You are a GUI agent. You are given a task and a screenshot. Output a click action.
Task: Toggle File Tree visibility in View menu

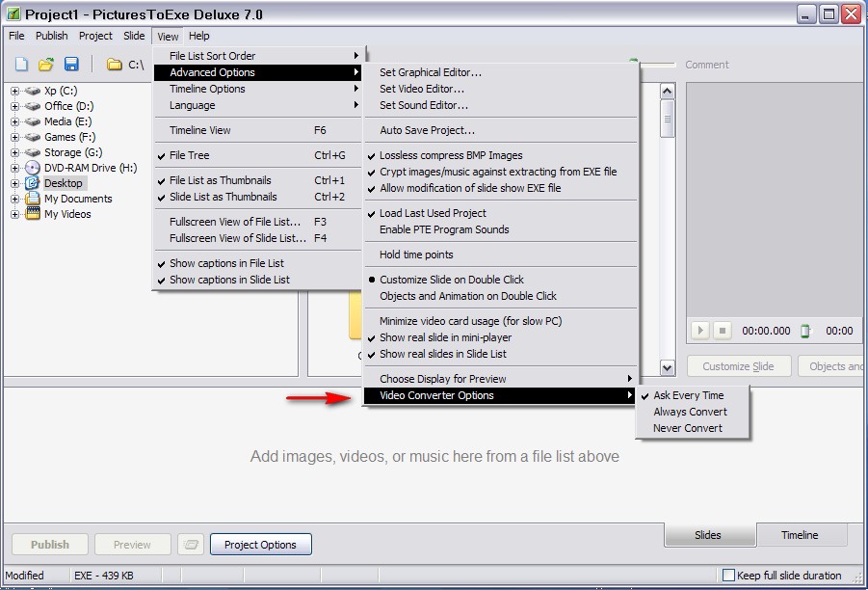point(258,155)
